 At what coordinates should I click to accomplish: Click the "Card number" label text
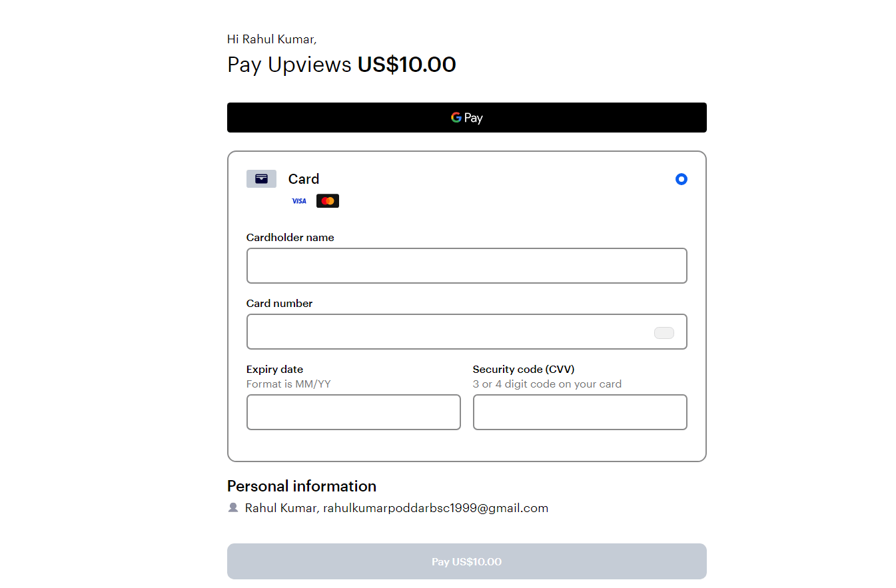[x=279, y=304]
